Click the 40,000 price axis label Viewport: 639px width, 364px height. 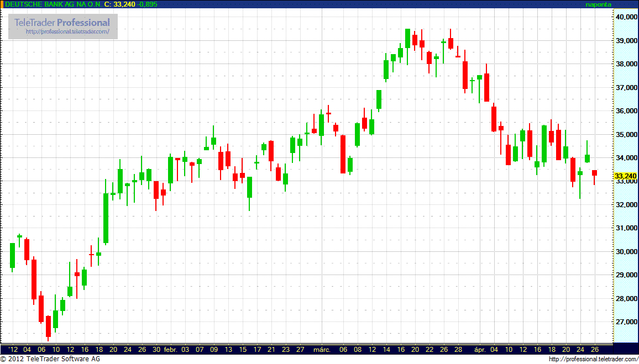626,17
